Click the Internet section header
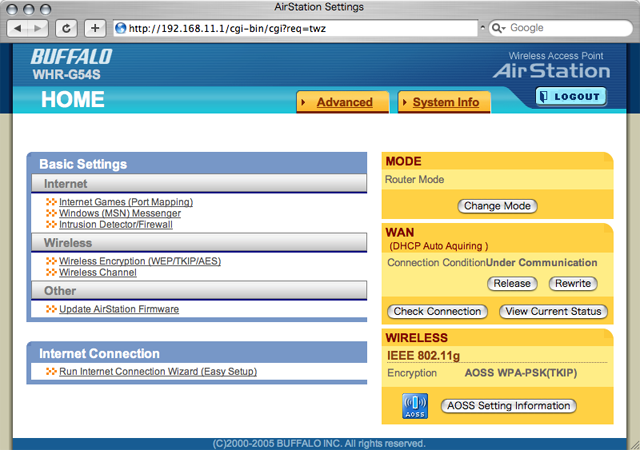Screen dimensions: 640x450 coord(199,183)
